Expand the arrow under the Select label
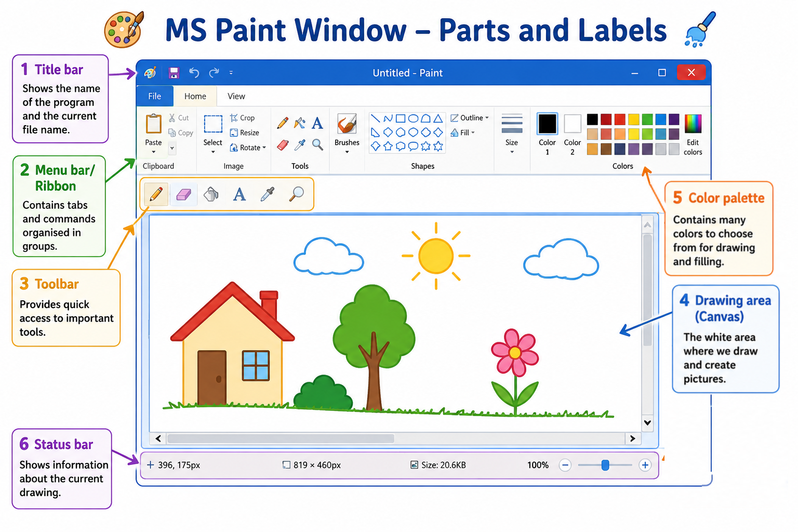 213,152
